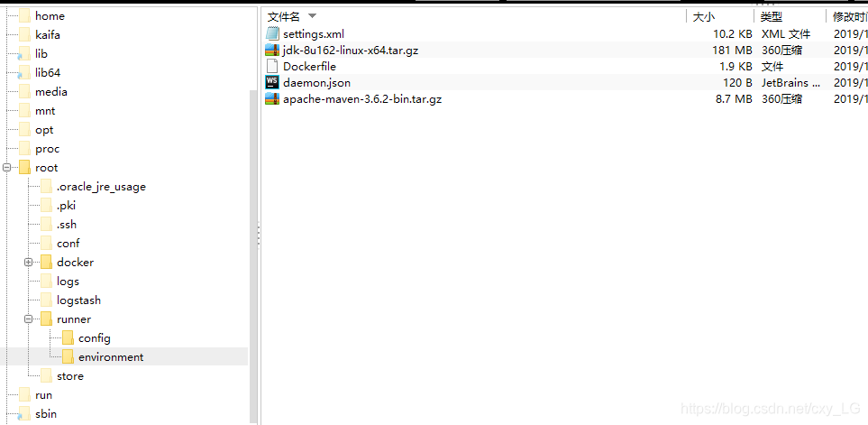Click the jdk-8u162 archive file icon
The image size is (868, 425).
[272, 51]
